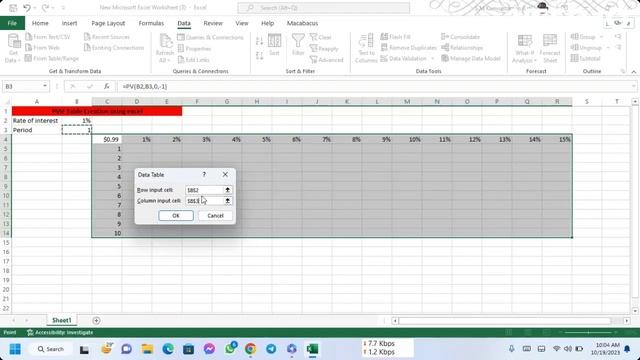
Task: Click Existing Connections
Action: (x=114, y=48)
